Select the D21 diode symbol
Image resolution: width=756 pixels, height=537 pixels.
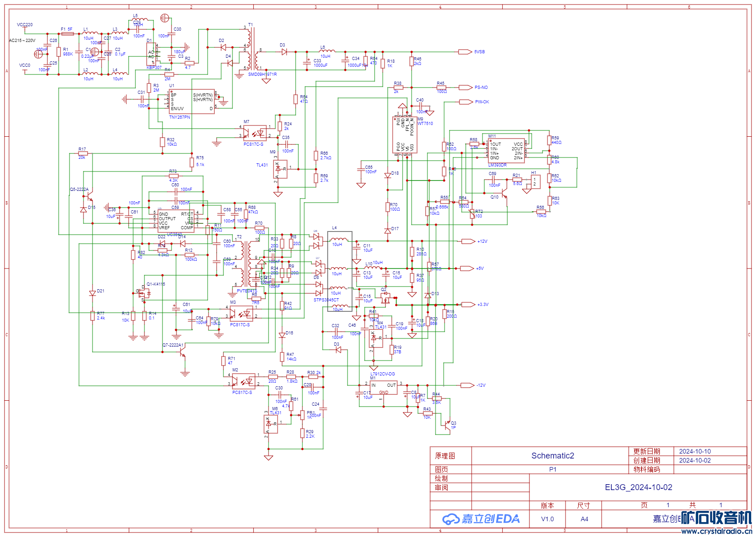tap(93, 293)
